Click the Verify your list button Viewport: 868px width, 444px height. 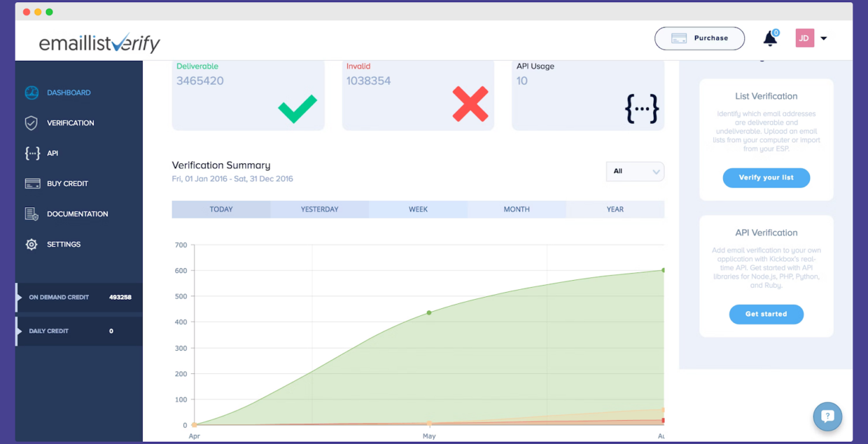766,178
